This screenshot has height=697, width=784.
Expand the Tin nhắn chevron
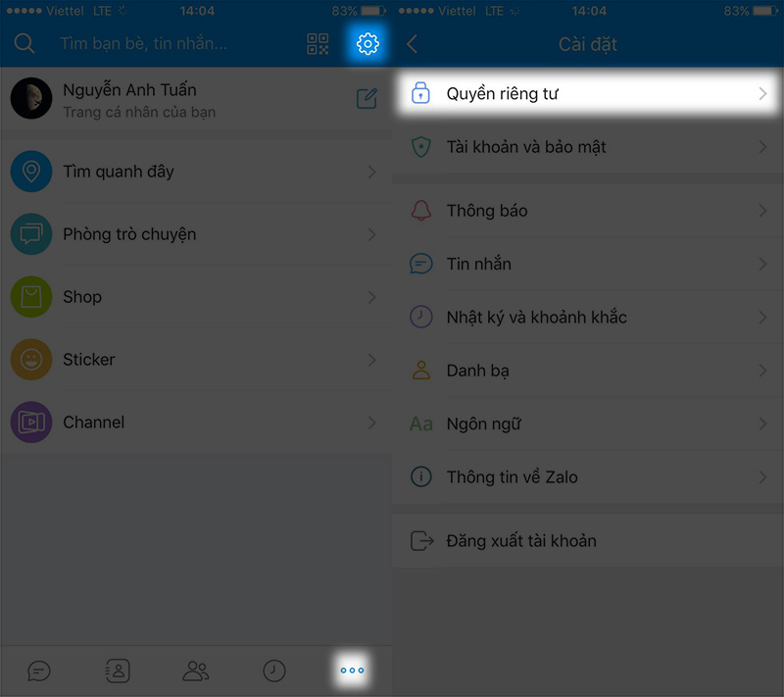click(762, 264)
